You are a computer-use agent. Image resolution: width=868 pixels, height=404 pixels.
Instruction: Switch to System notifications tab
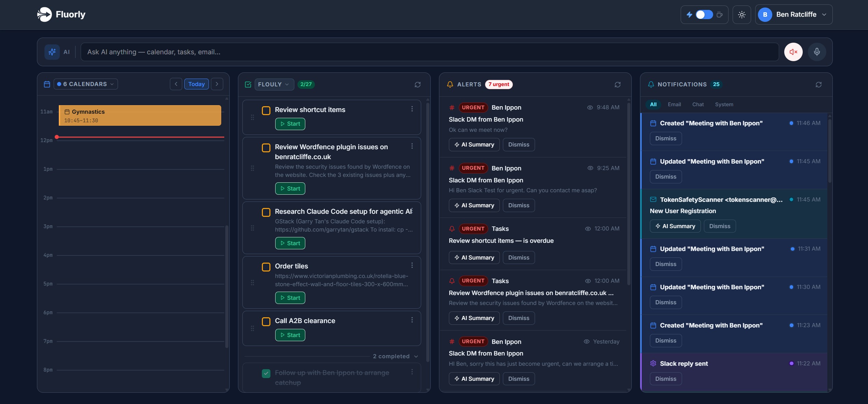[x=724, y=105]
